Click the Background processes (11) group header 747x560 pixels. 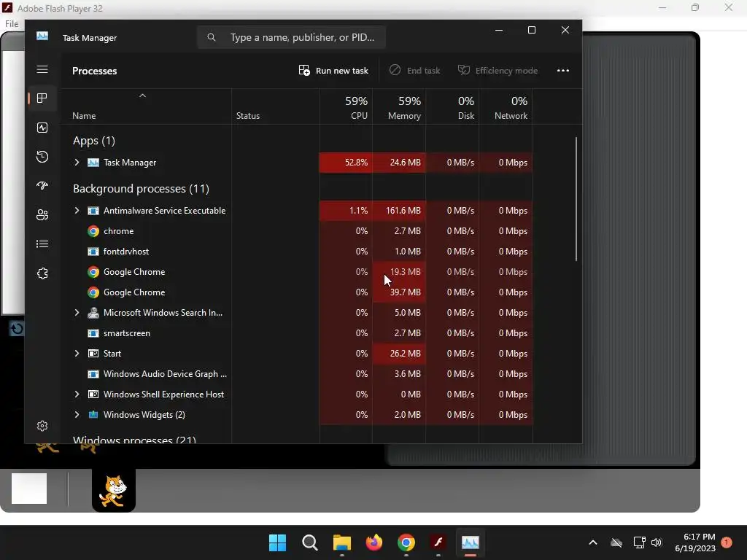tap(141, 189)
